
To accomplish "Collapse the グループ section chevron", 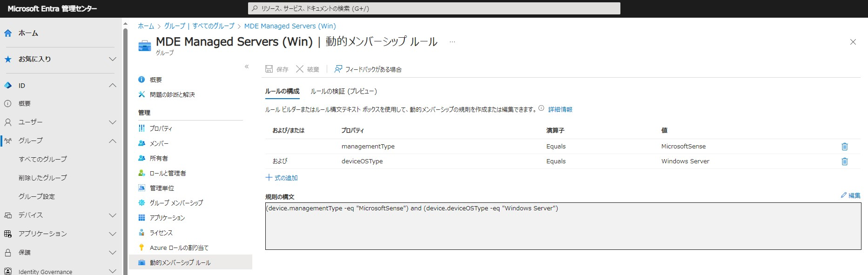I will pos(113,141).
